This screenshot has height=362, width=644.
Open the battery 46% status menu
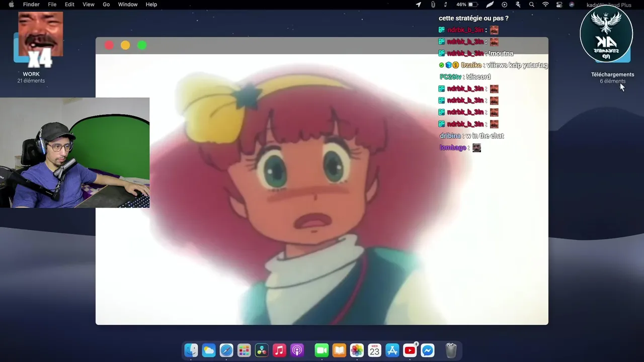[467, 5]
